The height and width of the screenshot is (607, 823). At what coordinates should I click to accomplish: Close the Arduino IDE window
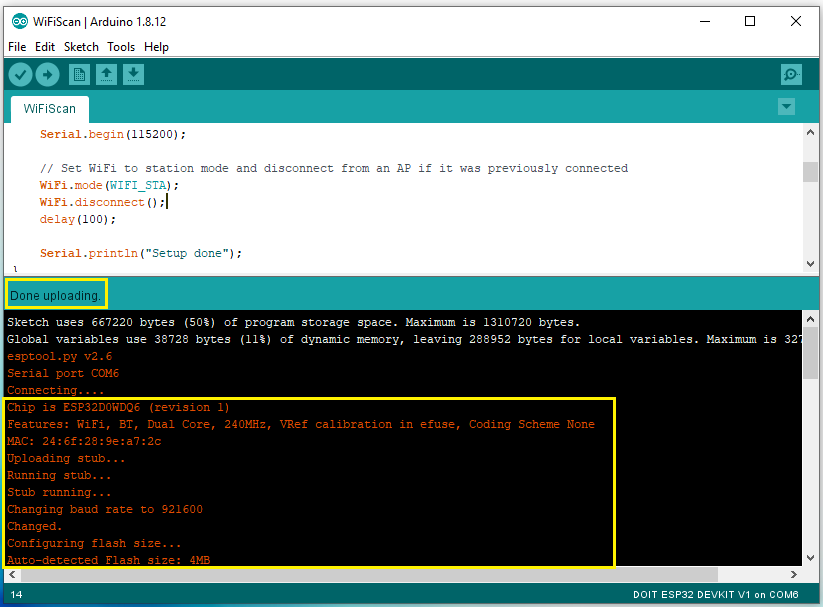pyautogui.click(x=796, y=22)
